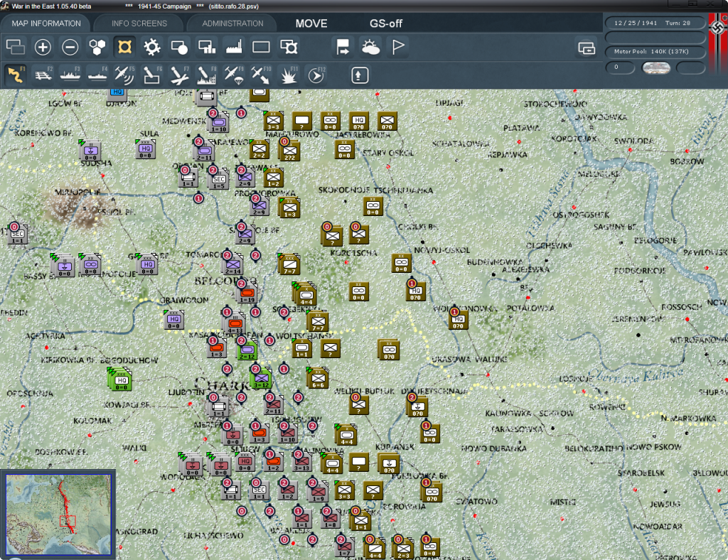This screenshot has width=728, height=560.
Task: Toggle the empty rectangle map overlay icon
Action: pyautogui.click(x=261, y=47)
